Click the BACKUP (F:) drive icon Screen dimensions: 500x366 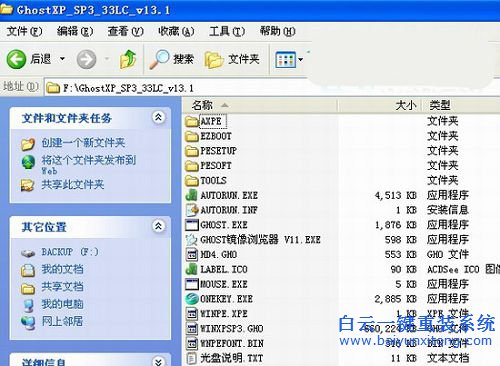(x=28, y=253)
